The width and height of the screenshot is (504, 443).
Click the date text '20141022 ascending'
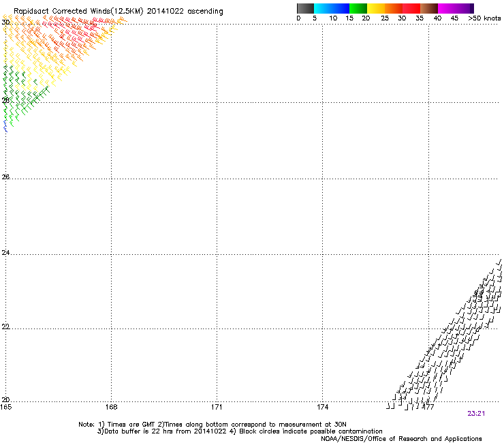coord(185,11)
